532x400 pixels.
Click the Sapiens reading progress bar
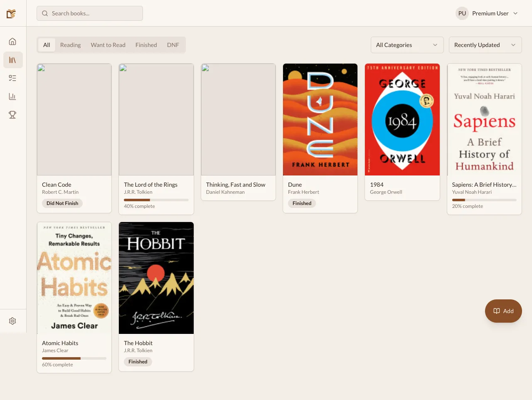(484, 200)
